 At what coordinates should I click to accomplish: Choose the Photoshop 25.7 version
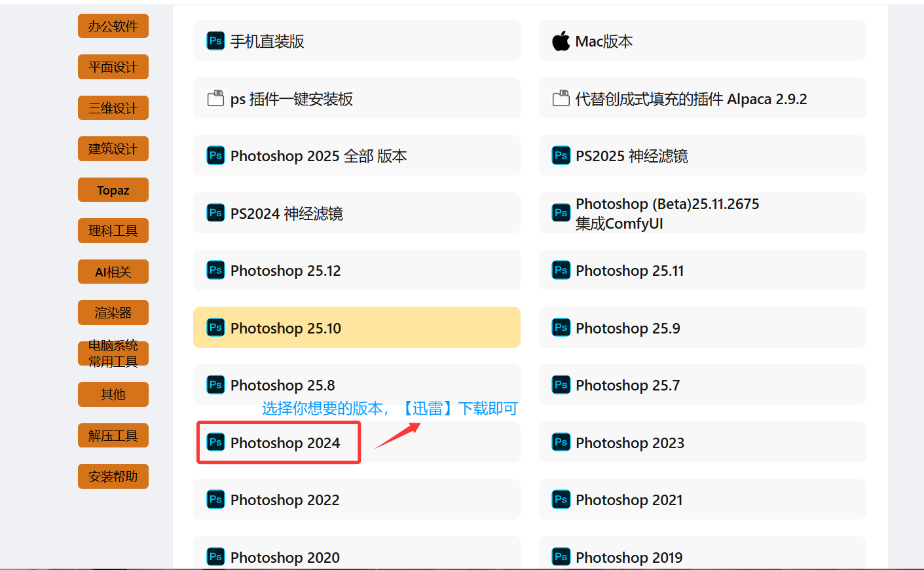[x=703, y=385]
